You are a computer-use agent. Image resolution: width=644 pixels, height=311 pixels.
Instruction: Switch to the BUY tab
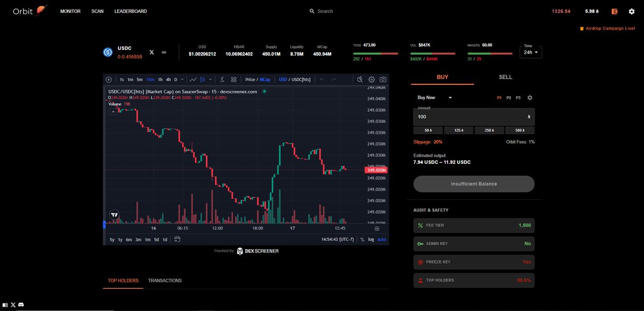tap(442, 77)
